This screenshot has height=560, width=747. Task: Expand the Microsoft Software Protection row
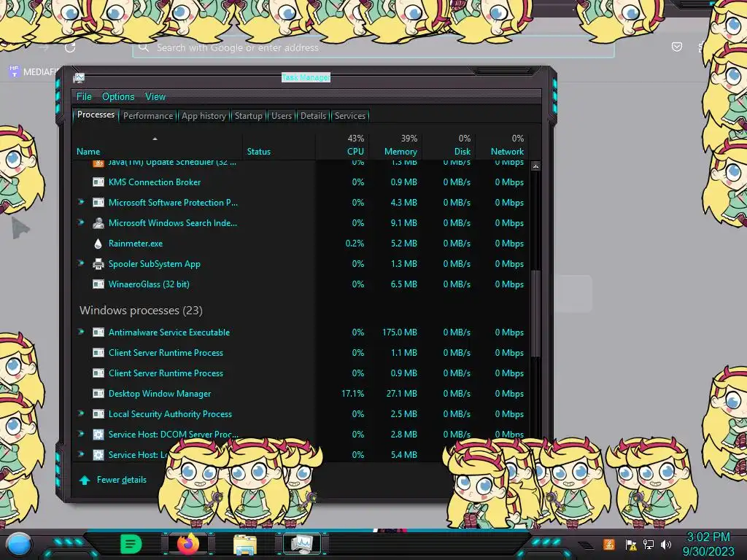tap(81, 202)
